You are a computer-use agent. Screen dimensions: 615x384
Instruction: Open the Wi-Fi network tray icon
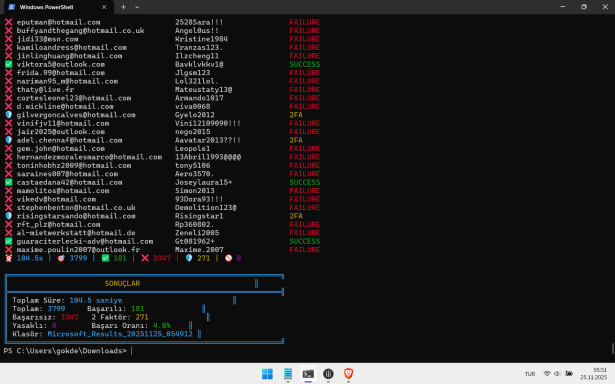[x=547, y=374]
